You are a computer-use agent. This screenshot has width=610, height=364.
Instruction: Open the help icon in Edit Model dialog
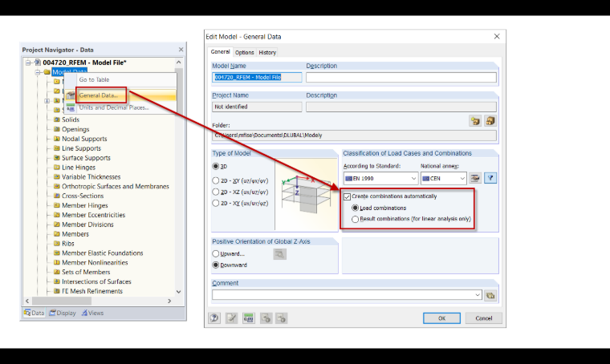coord(214,318)
